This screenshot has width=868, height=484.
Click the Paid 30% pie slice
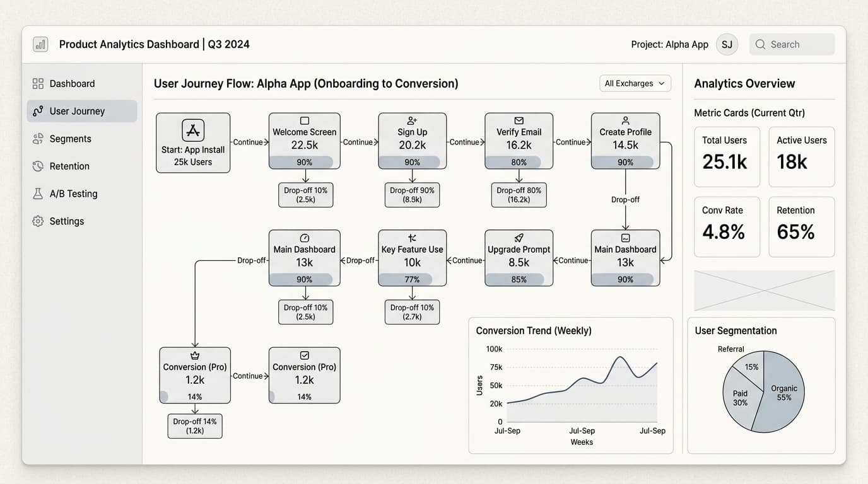click(x=740, y=398)
